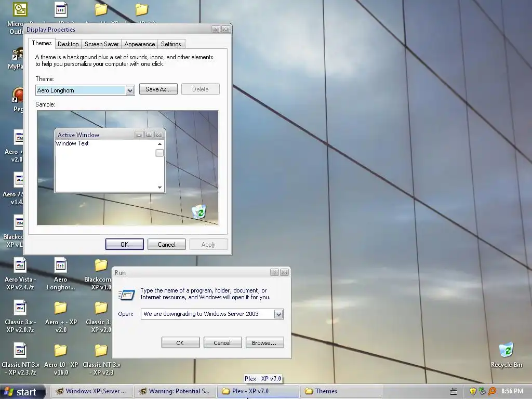The height and width of the screenshot is (399, 532).
Task: Switch to the Themes tab
Action: coord(42,43)
